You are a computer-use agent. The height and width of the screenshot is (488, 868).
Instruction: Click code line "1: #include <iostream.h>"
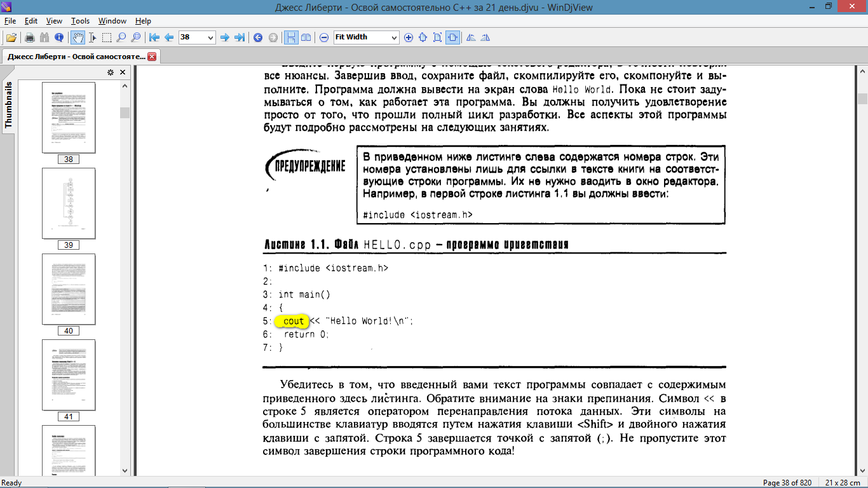325,268
